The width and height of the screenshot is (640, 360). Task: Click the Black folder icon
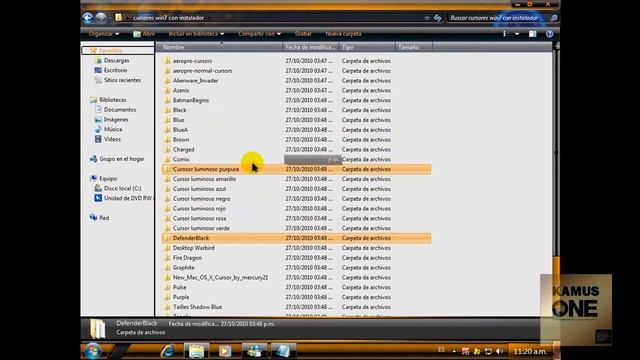tap(167, 110)
